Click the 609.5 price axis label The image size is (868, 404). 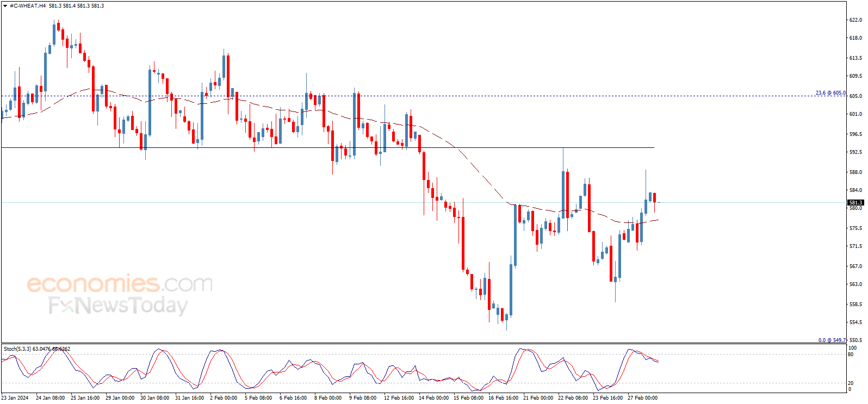855,76
